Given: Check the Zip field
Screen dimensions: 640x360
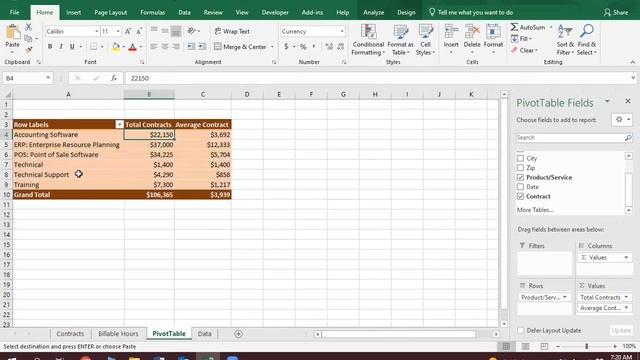Looking at the screenshot, I should point(520,168).
